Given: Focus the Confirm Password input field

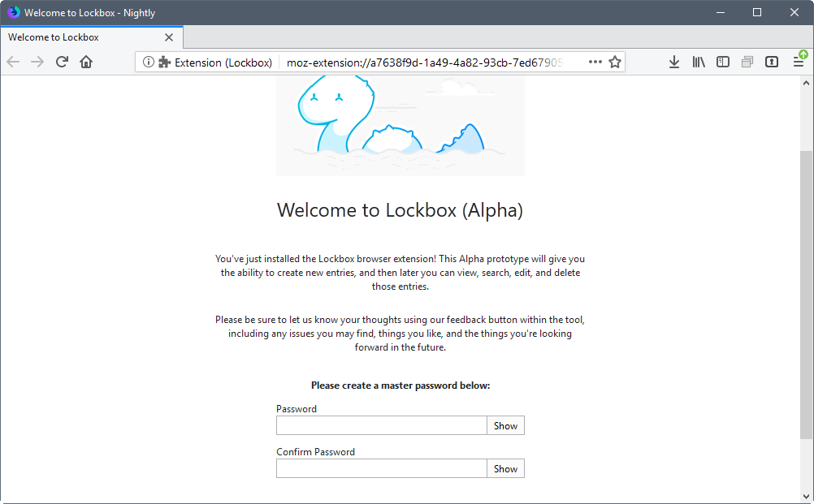Looking at the screenshot, I should point(382,468).
